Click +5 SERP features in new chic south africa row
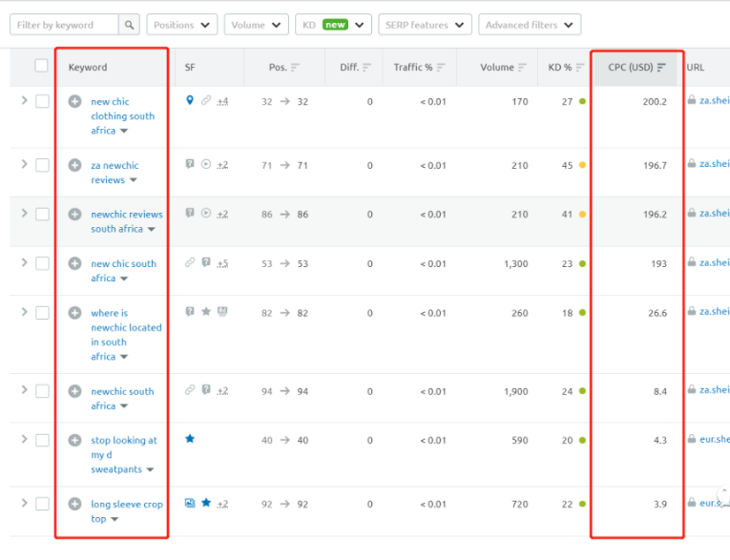The width and height of the screenshot is (730, 560). (x=222, y=264)
